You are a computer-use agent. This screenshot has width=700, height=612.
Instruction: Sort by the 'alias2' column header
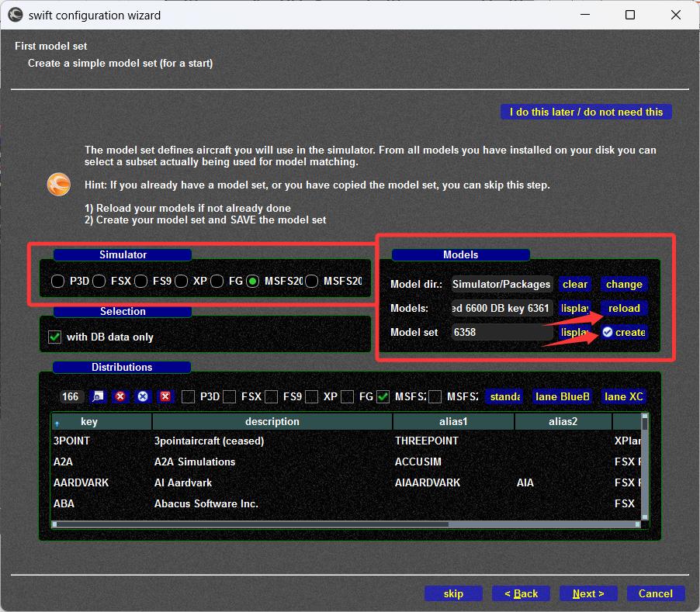click(x=563, y=421)
